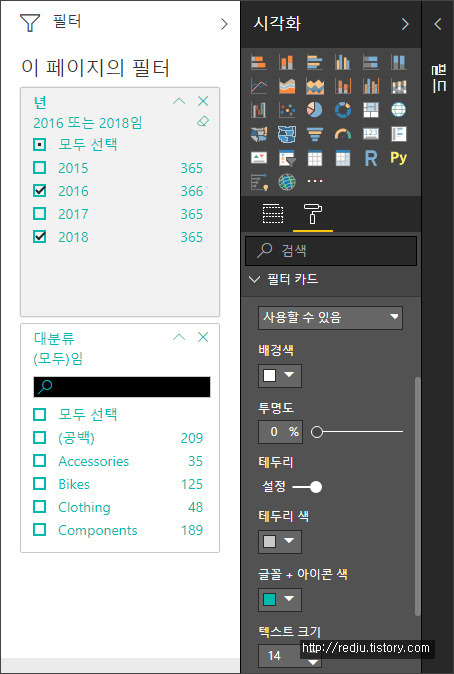Select the Pie chart visual

pyautogui.click(x=315, y=110)
